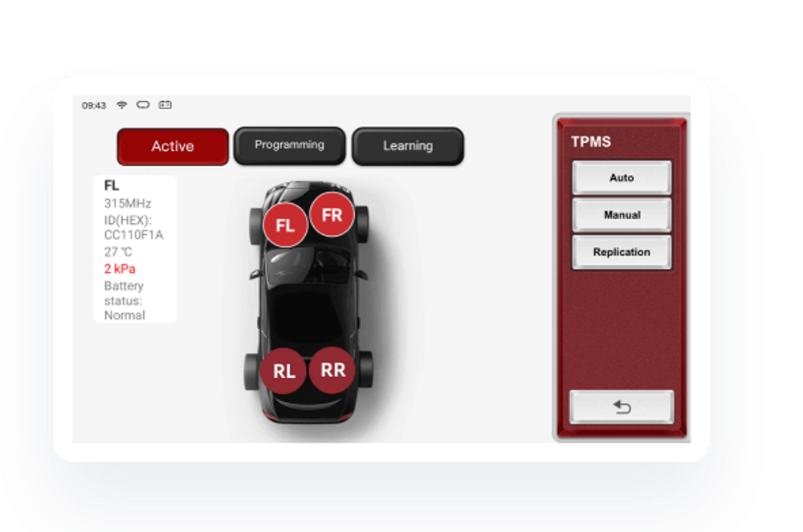Open the Learning tab

407,146
